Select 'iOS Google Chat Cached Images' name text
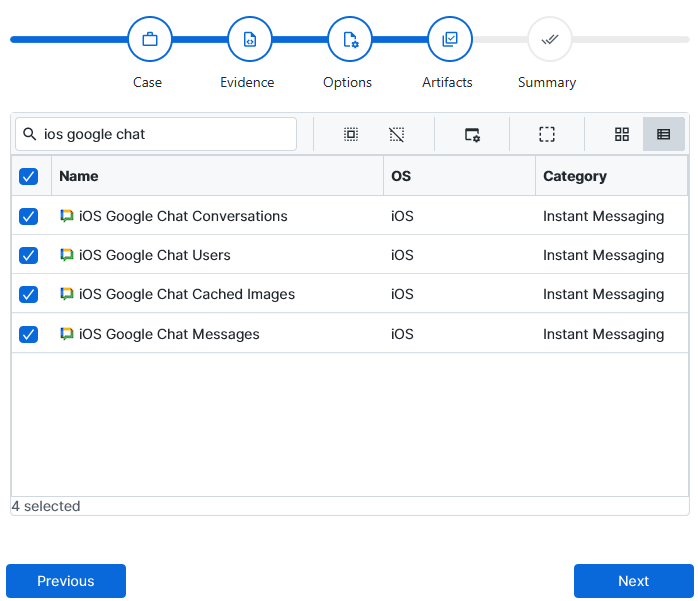This screenshot has height=601, width=698. pyautogui.click(x=187, y=294)
